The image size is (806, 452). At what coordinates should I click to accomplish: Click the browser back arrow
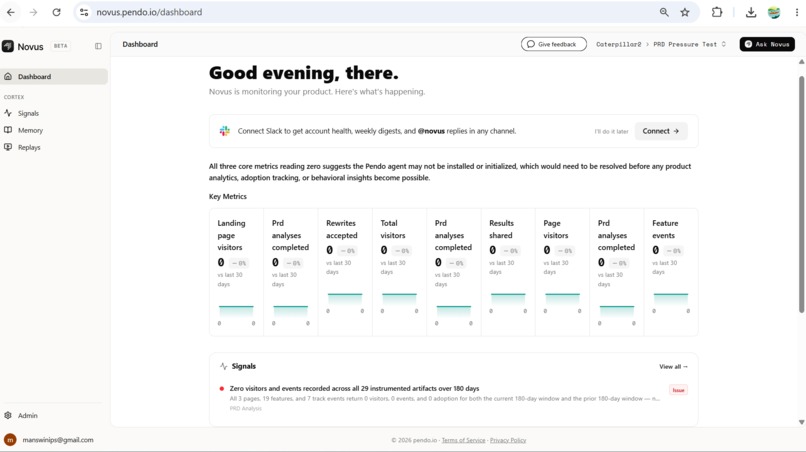pyautogui.click(x=11, y=12)
